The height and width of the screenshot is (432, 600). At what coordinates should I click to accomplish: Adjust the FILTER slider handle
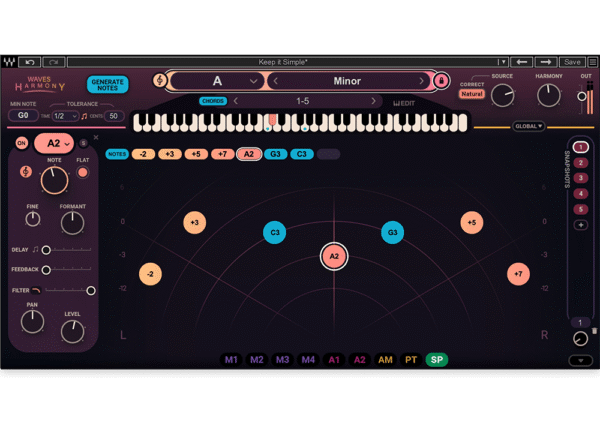pyautogui.click(x=91, y=290)
